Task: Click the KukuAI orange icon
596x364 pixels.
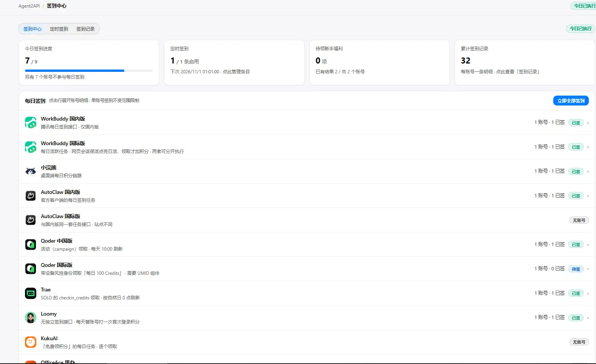Action: (31, 342)
